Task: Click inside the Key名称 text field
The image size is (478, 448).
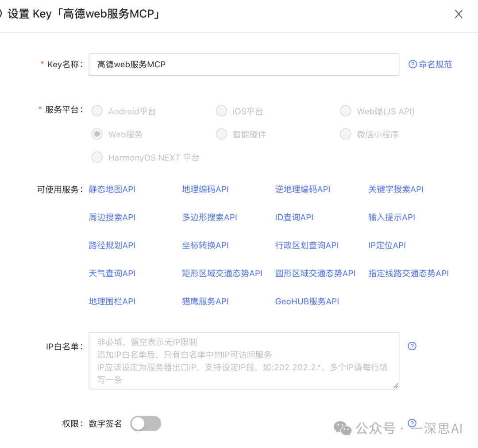Action: click(x=243, y=64)
